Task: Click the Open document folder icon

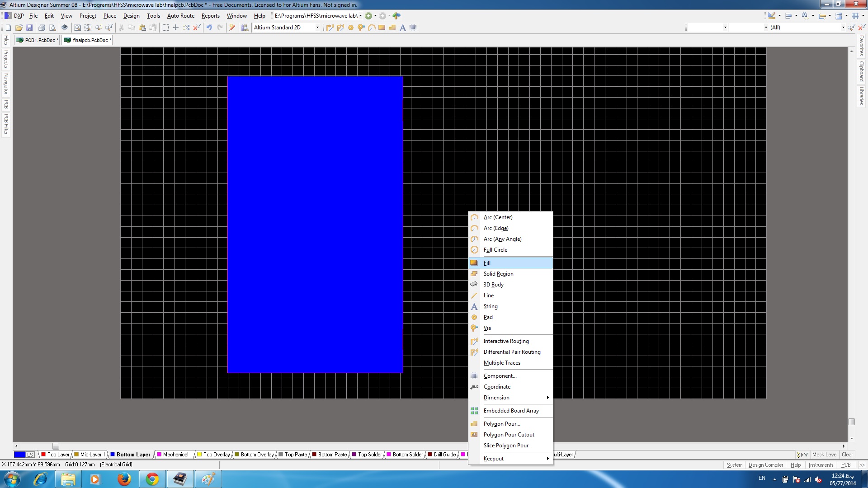Action: pyautogui.click(x=19, y=28)
